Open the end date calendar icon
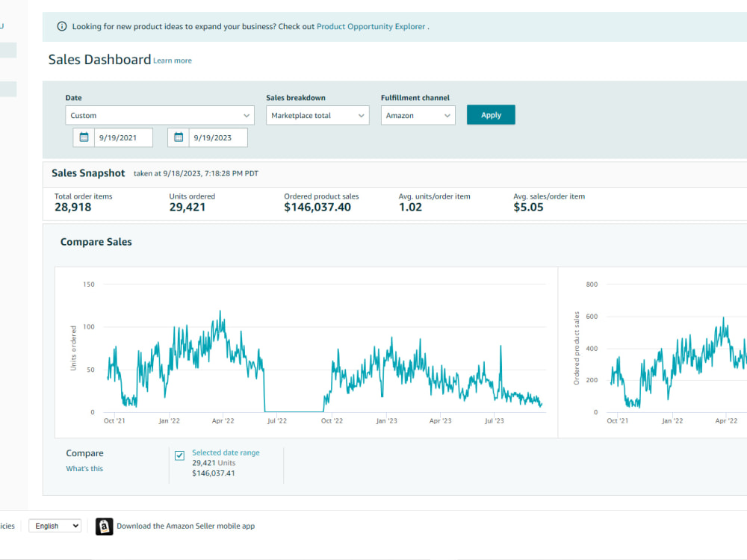 179,137
